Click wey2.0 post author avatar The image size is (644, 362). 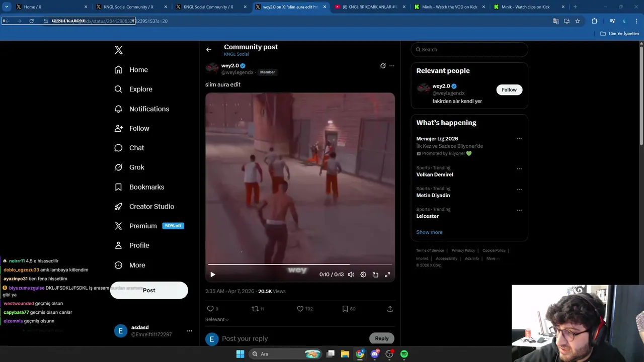pyautogui.click(x=212, y=68)
